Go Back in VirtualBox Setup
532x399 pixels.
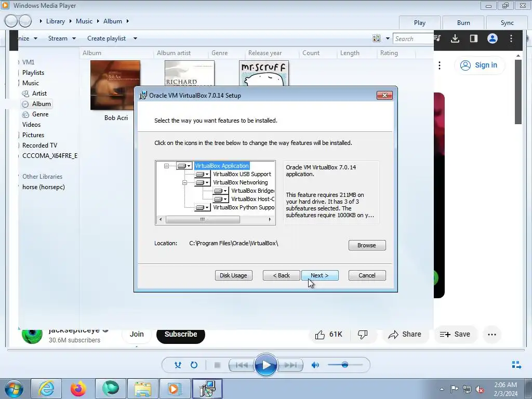(281, 275)
